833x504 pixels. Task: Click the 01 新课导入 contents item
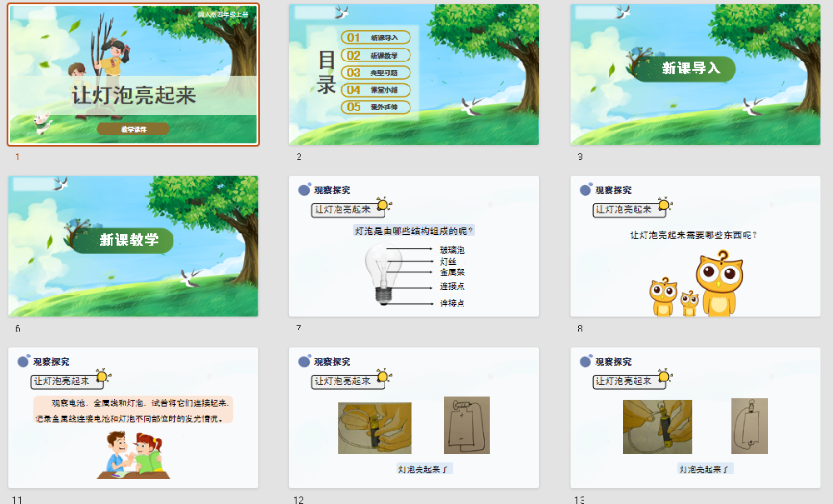point(374,37)
